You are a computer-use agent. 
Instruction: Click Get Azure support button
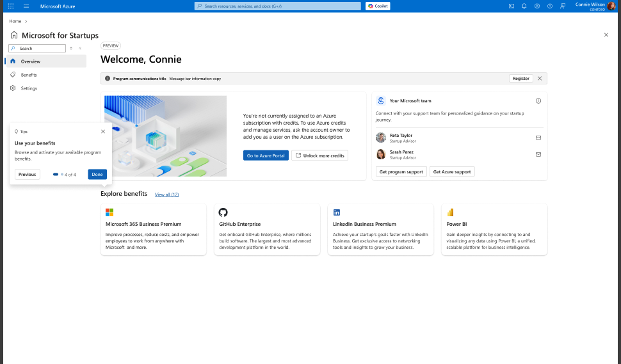(x=452, y=171)
